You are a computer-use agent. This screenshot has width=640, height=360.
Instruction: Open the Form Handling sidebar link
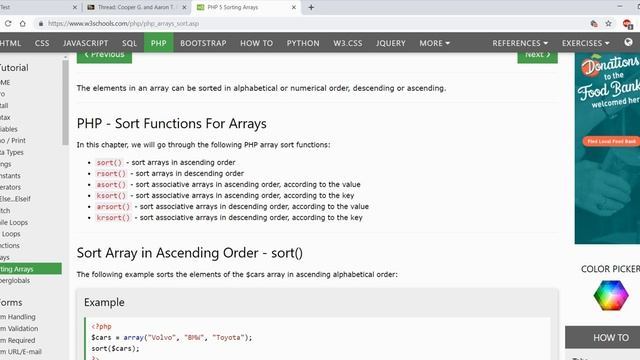pos(18,317)
